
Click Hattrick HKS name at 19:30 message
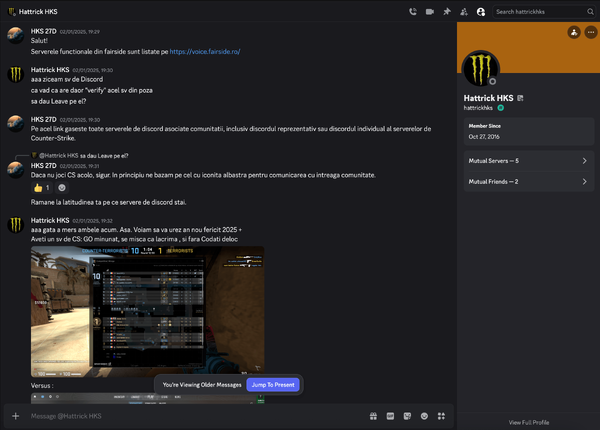click(50, 70)
